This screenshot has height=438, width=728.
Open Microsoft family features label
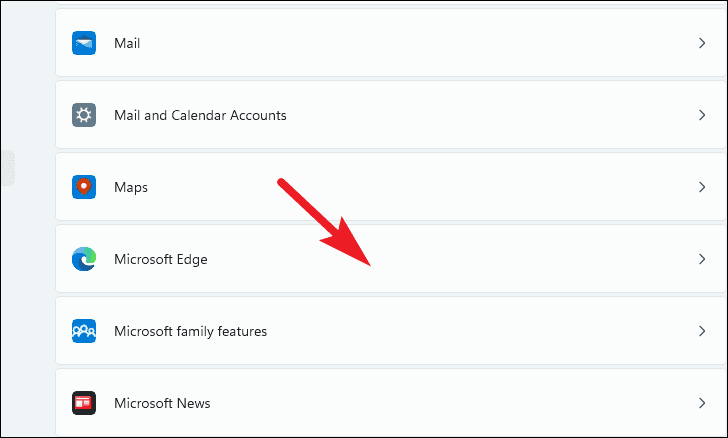[190, 332]
